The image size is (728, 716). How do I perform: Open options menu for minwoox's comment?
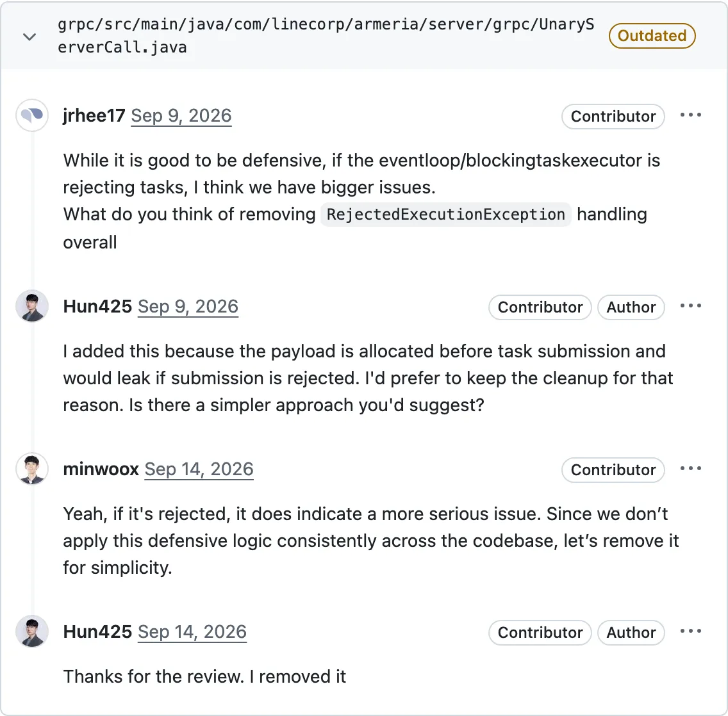click(x=690, y=469)
